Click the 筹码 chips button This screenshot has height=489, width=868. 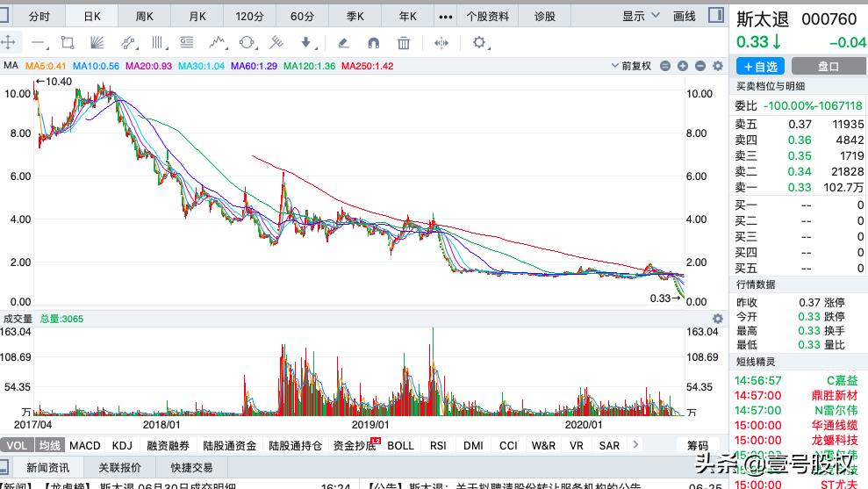[698, 445]
